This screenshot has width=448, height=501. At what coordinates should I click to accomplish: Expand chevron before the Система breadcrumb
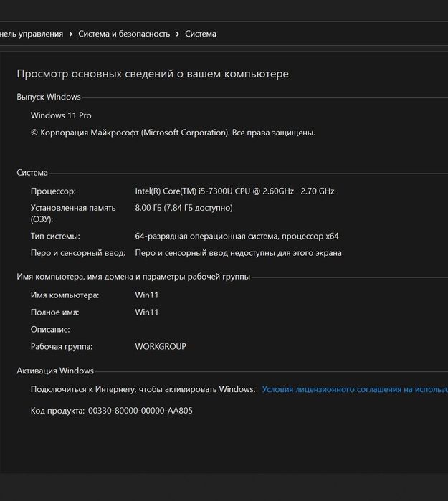click(177, 34)
